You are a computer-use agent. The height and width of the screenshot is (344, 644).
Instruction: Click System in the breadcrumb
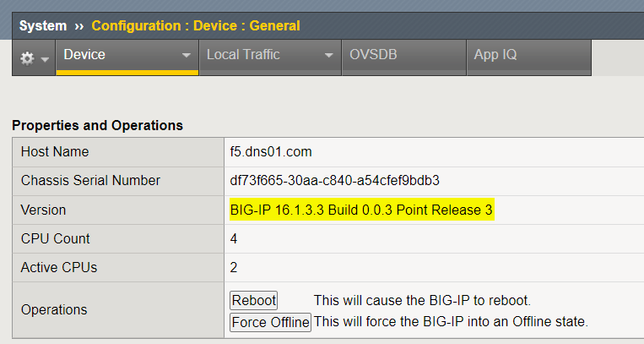[42, 25]
